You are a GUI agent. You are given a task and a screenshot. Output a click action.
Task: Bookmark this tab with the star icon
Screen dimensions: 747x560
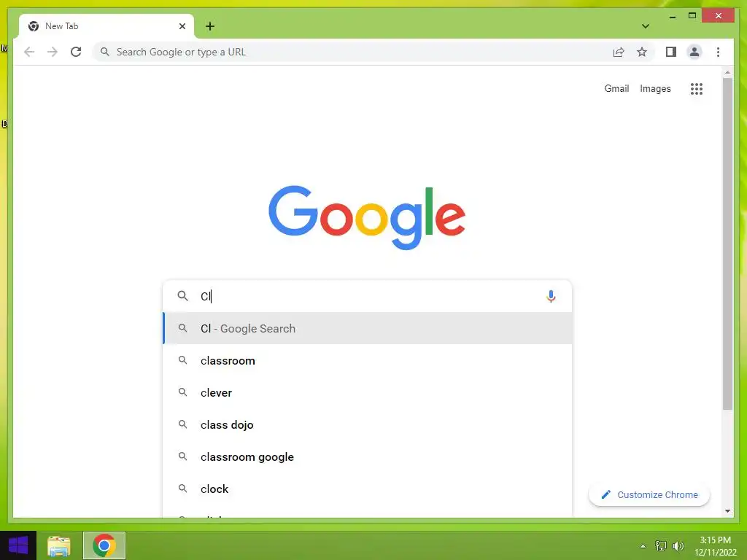(x=642, y=52)
